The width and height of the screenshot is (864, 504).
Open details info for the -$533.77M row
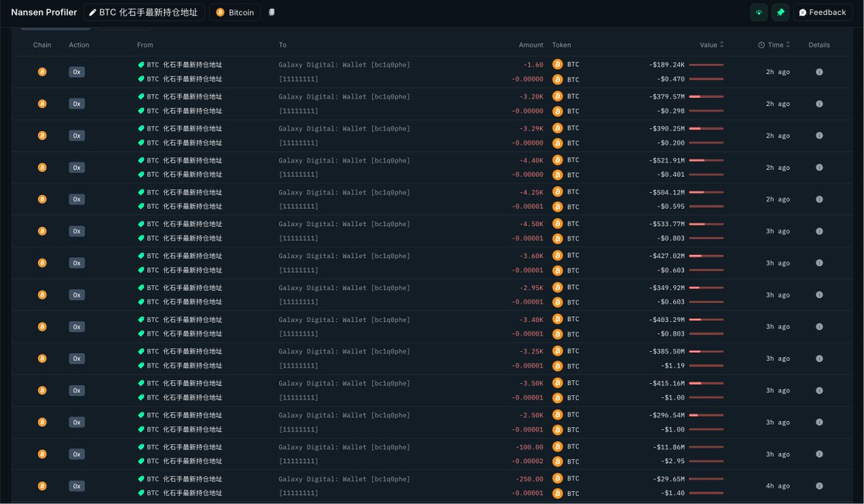(x=819, y=231)
